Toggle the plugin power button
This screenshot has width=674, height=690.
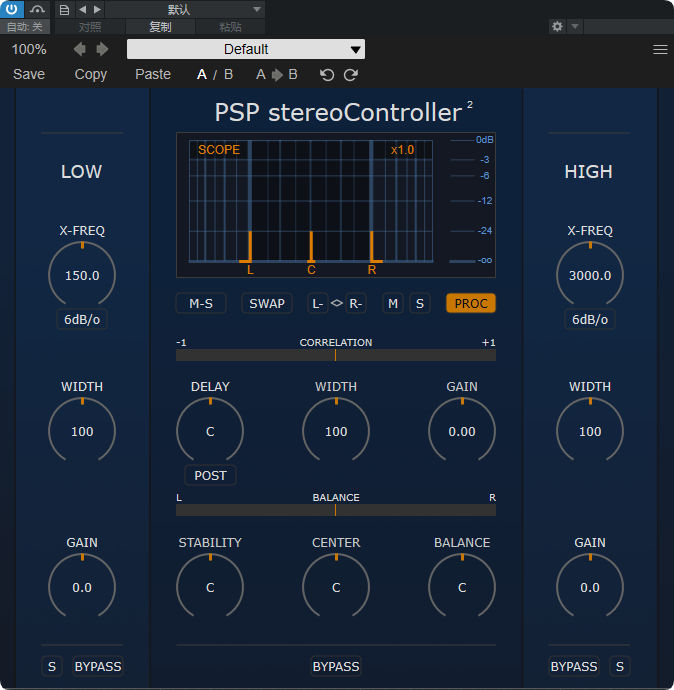pos(11,9)
